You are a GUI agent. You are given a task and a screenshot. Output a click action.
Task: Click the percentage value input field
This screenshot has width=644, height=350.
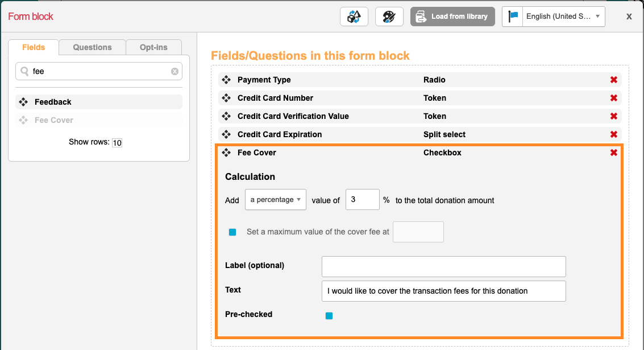click(362, 200)
